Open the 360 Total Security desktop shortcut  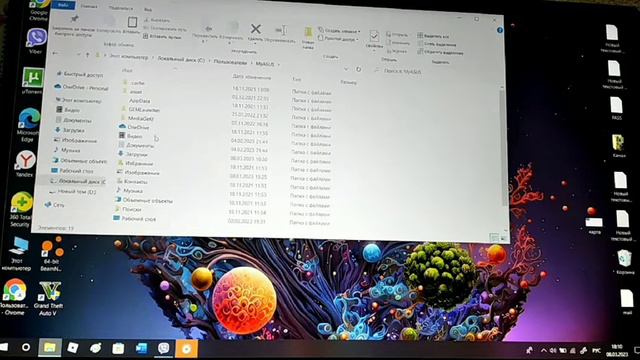coord(20,209)
